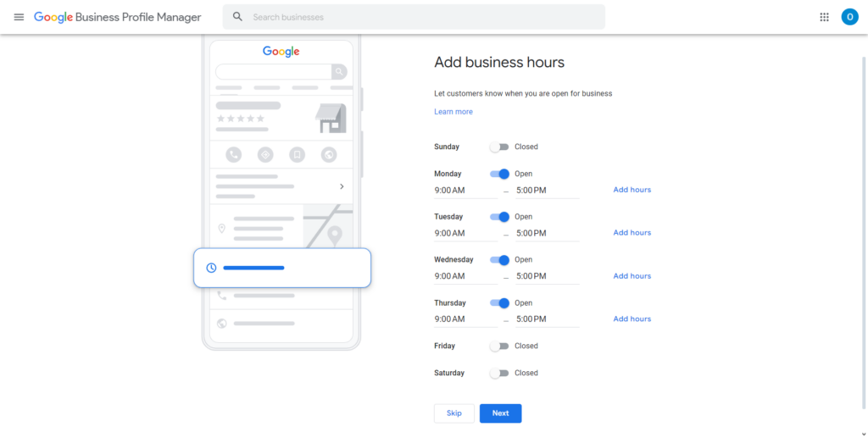Turn off the Monday switch

point(499,174)
